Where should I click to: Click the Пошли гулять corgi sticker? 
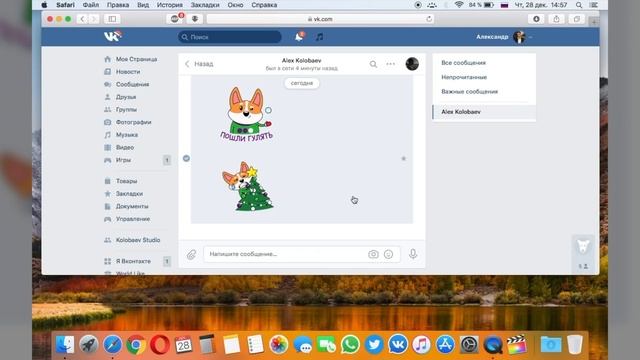click(x=247, y=114)
